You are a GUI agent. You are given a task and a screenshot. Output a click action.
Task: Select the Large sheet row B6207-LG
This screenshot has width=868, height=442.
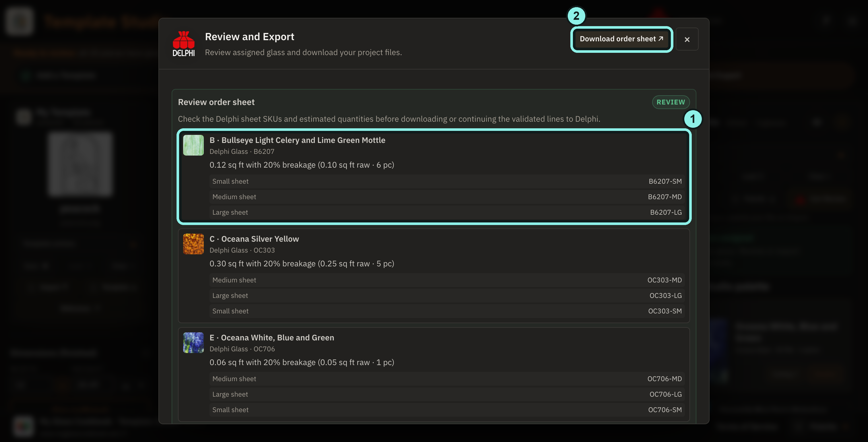coord(447,212)
